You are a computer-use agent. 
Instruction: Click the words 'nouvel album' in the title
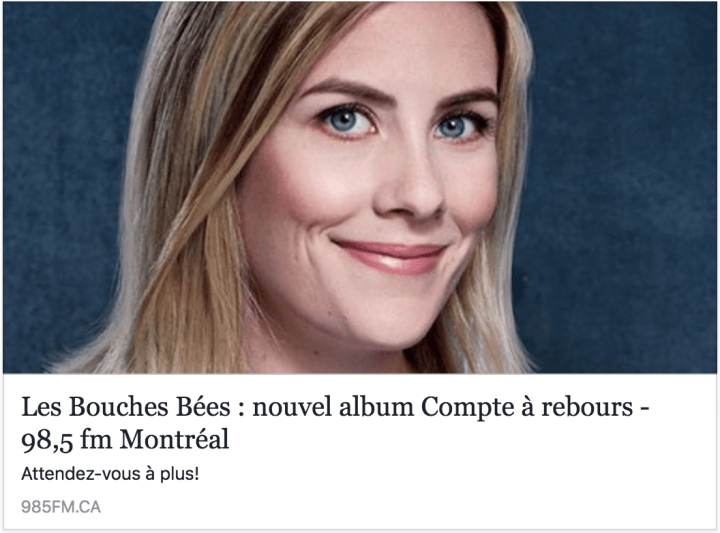pyautogui.click(x=333, y=407)
